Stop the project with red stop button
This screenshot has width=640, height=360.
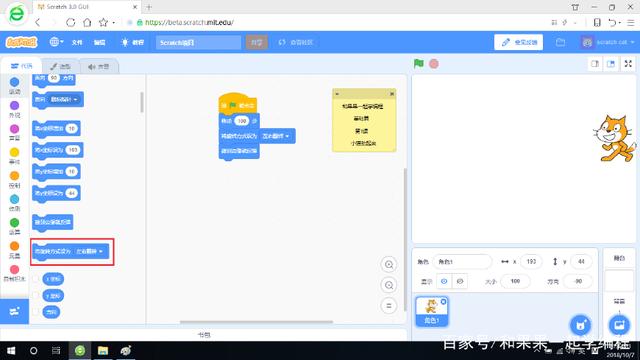pos(434,64)
